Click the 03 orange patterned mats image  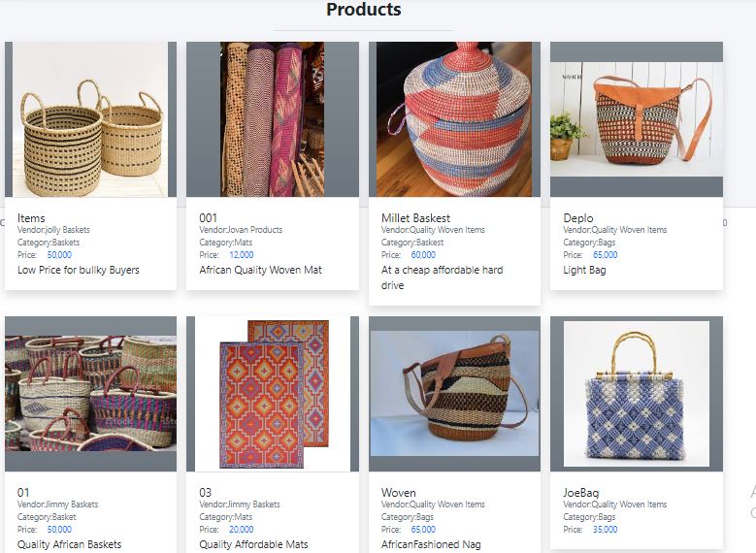click(272, 394)
